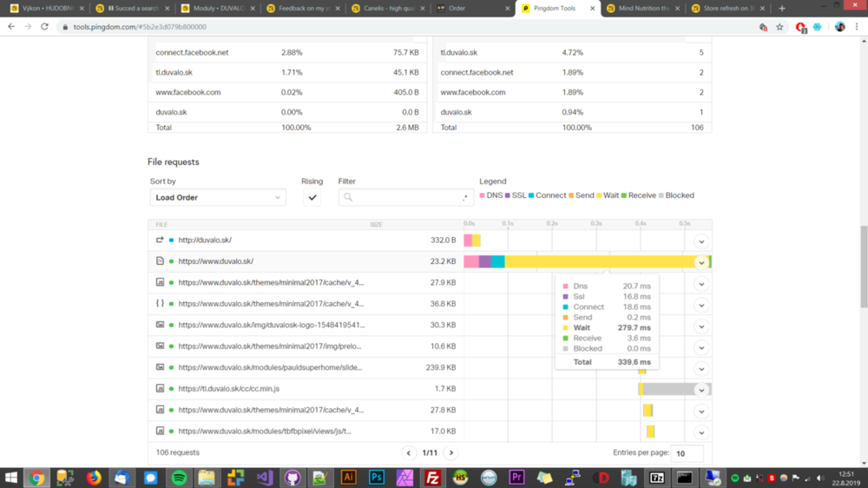
Task: Click the yellow Wait bar of https://www.duvalo.sk/
Action: [599, 261]
